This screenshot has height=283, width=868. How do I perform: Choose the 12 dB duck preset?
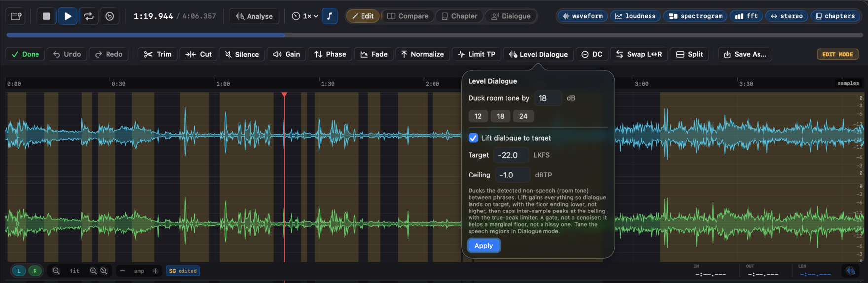(478, 116)
